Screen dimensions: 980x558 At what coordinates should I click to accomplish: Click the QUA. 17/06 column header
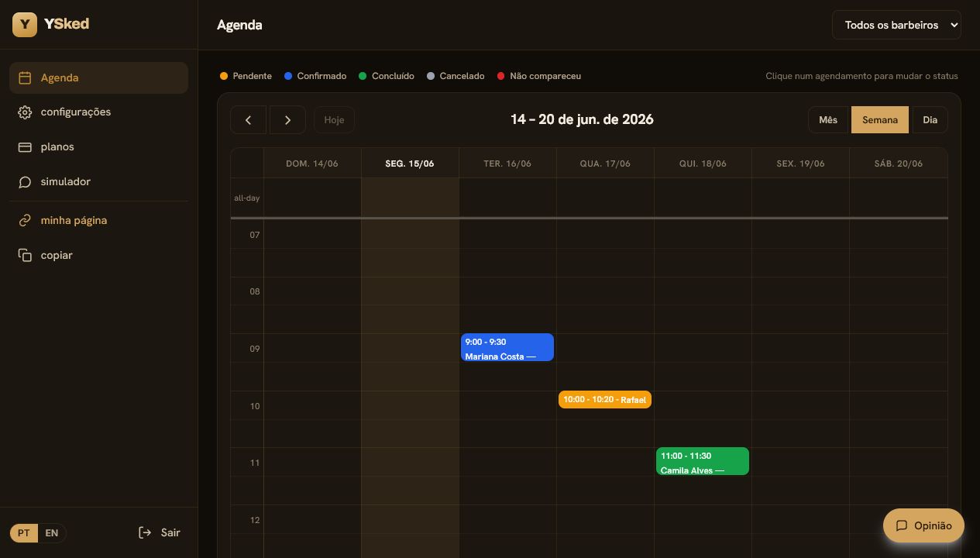(605, 164)
